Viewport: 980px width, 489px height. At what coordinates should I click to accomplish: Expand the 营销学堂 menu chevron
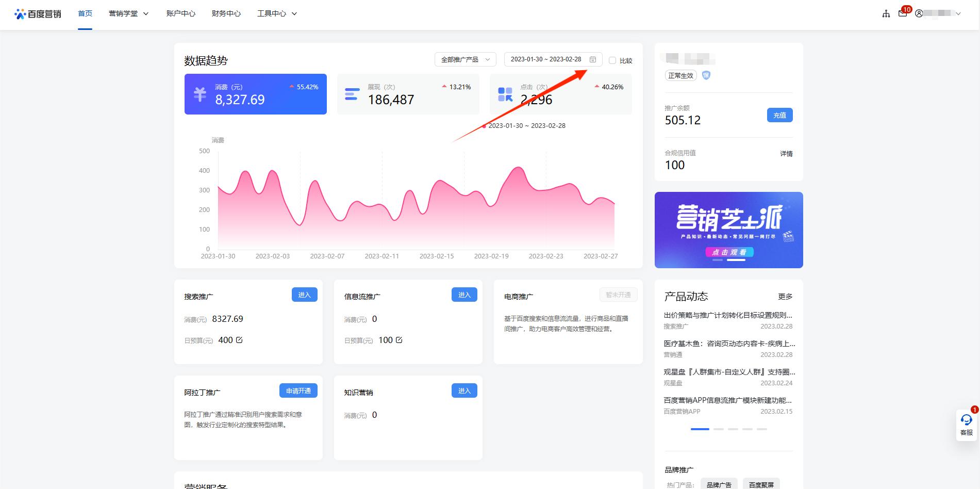pyautogui.click(x=146, y=13)
